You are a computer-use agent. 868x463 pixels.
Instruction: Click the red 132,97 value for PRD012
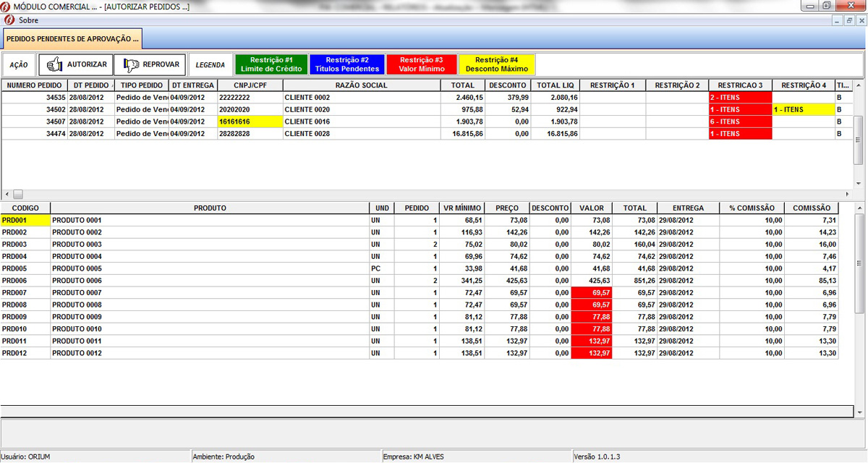[x=591, y=353]
